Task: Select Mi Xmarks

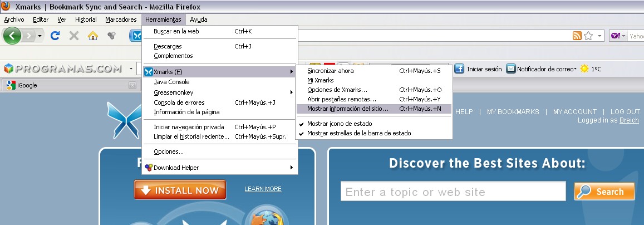Action: pos(374,80)
